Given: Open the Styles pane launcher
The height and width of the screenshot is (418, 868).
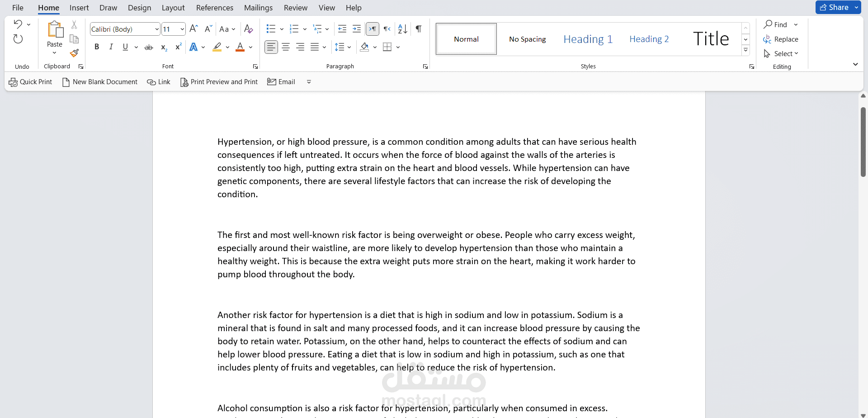Looking at the screenshot, I should pos(752,66).
